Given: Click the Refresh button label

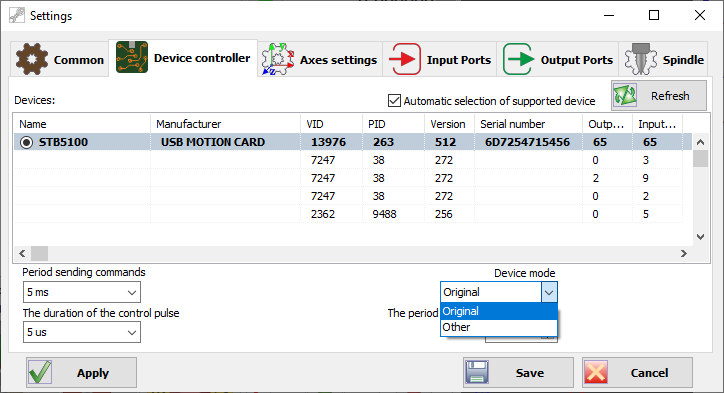Looking at the screenshot, I should click(x=670, y=96).
